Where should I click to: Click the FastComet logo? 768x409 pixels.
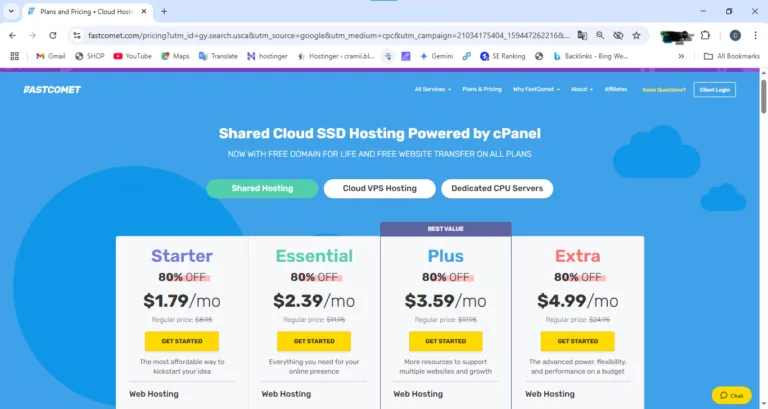52,89
